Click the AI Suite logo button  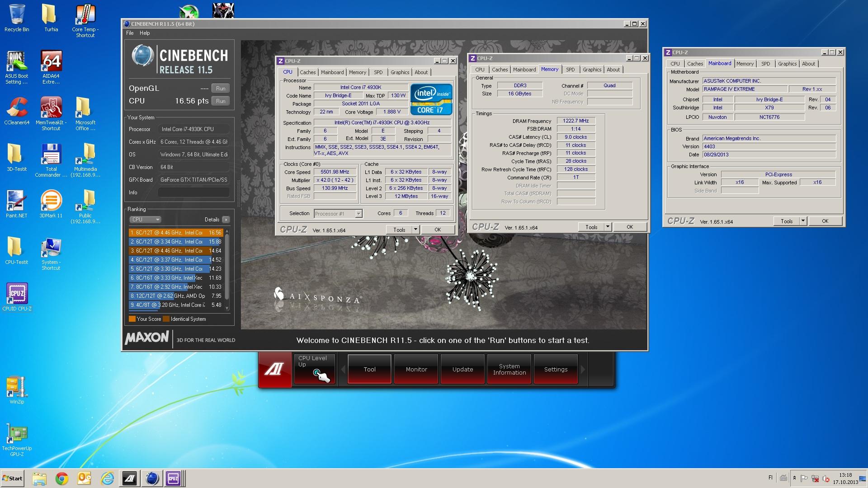pos(274,369)
